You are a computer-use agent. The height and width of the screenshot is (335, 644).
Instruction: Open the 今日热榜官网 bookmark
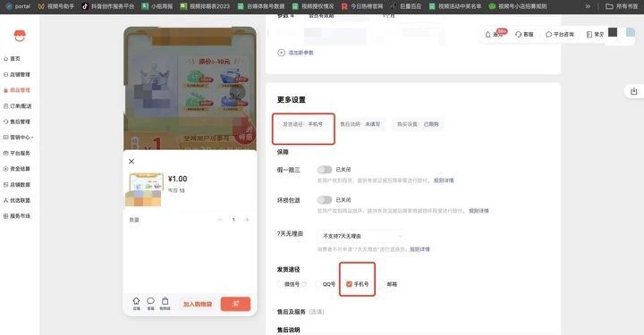point(362,6)
